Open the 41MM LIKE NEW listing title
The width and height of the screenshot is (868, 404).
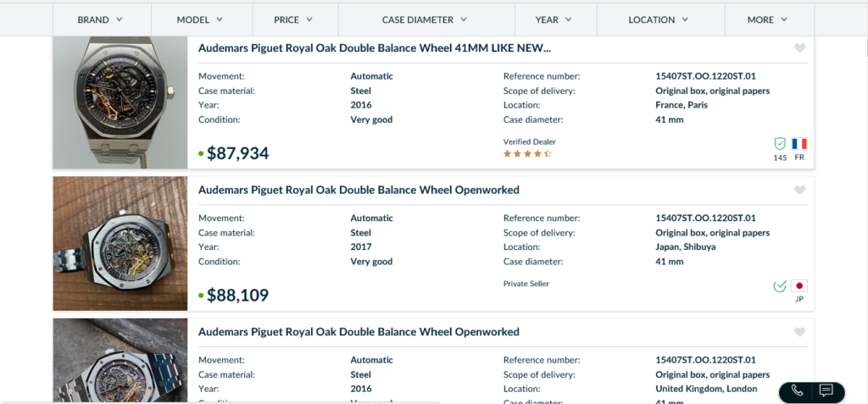[374, 48]
